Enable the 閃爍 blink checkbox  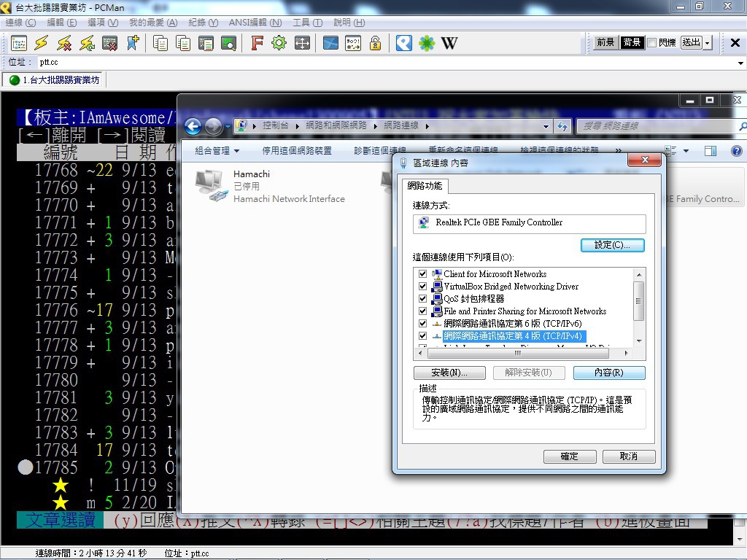652,43
